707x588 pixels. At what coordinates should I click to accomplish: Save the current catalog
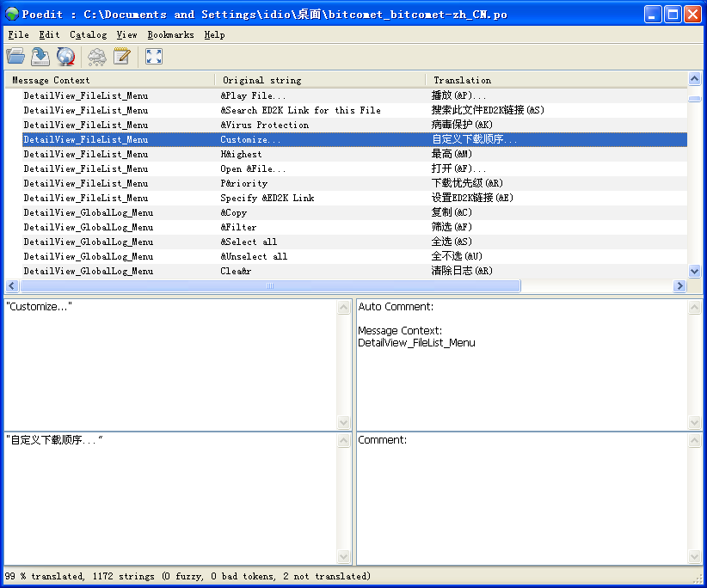(x=39, y=56)
